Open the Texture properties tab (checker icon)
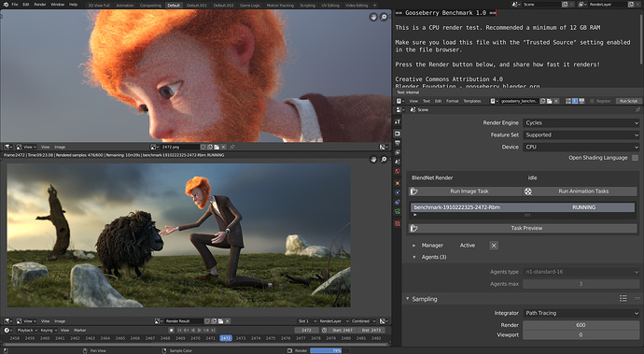Screen dimensions: 644x354 point(398,223)
